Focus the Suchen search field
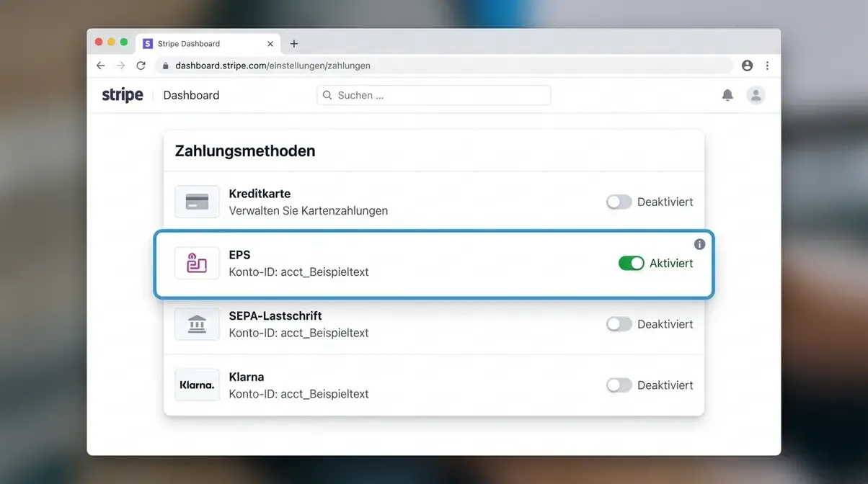868x484 pixels. (434, 95)
